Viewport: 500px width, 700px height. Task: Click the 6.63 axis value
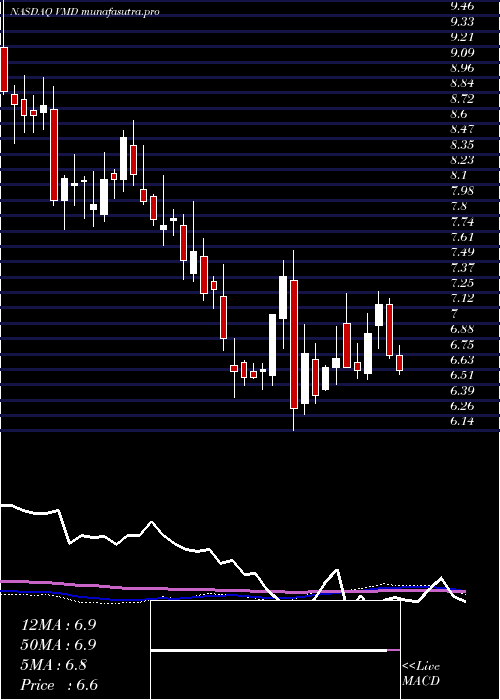coord(462,360)
